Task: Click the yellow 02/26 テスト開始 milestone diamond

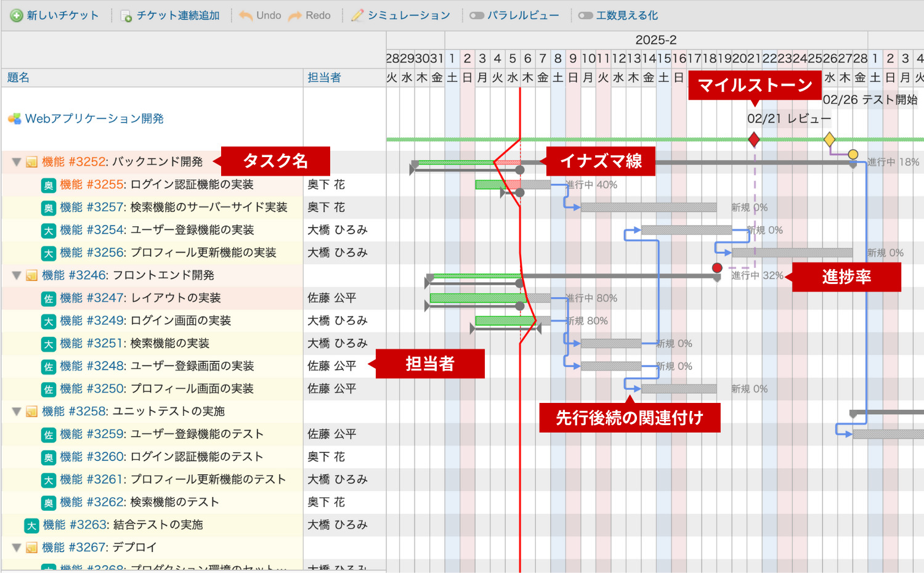Action: (x=829, y=139)
